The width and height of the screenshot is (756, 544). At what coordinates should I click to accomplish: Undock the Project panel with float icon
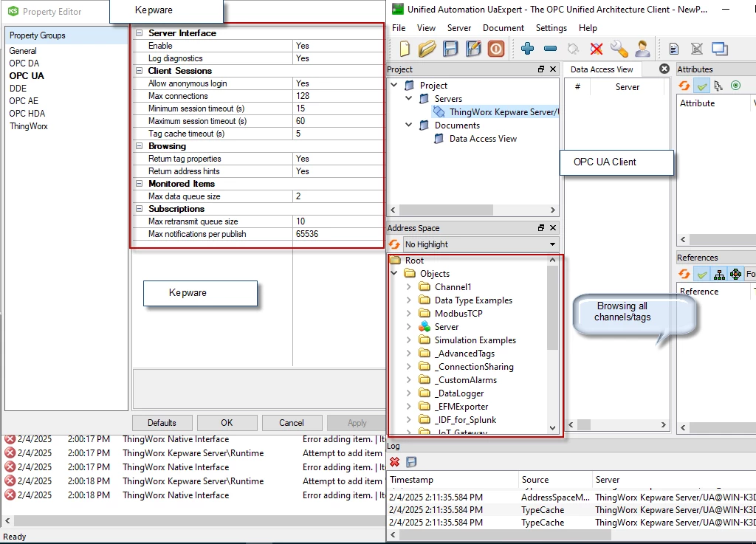click(541, 69)
